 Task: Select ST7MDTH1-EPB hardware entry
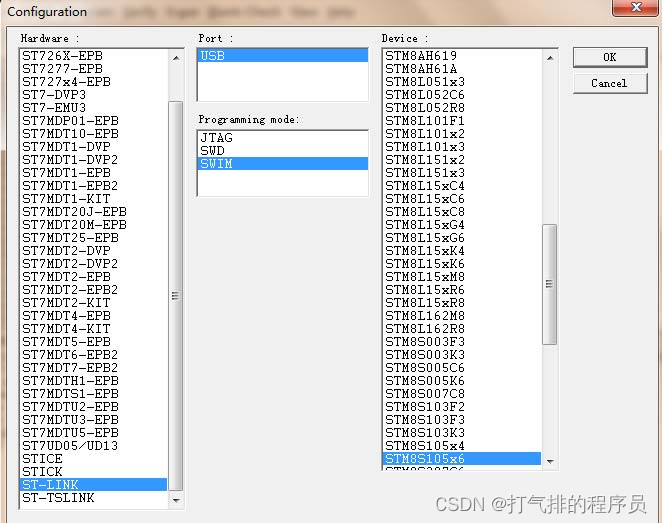tap(94, 380)
